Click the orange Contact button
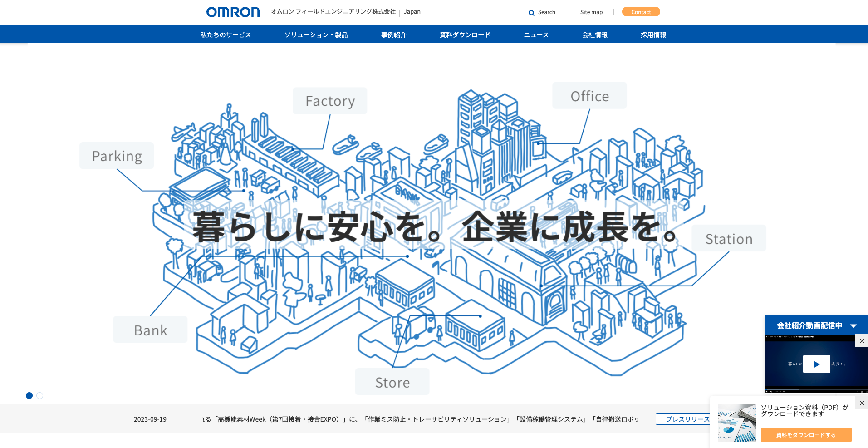Image resolution: width=868 pixels, height=448 pixels. point(641,11)
